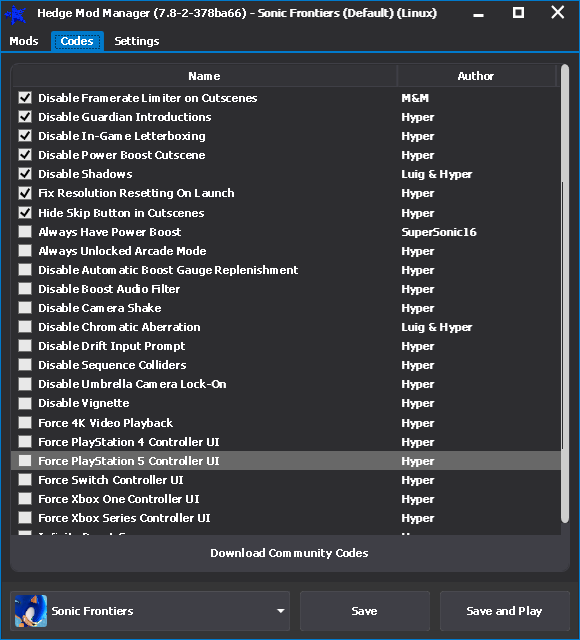This screenshot has height=640, width=580.
Task: Click author 'M&M' cell
Action: (415, 98)
